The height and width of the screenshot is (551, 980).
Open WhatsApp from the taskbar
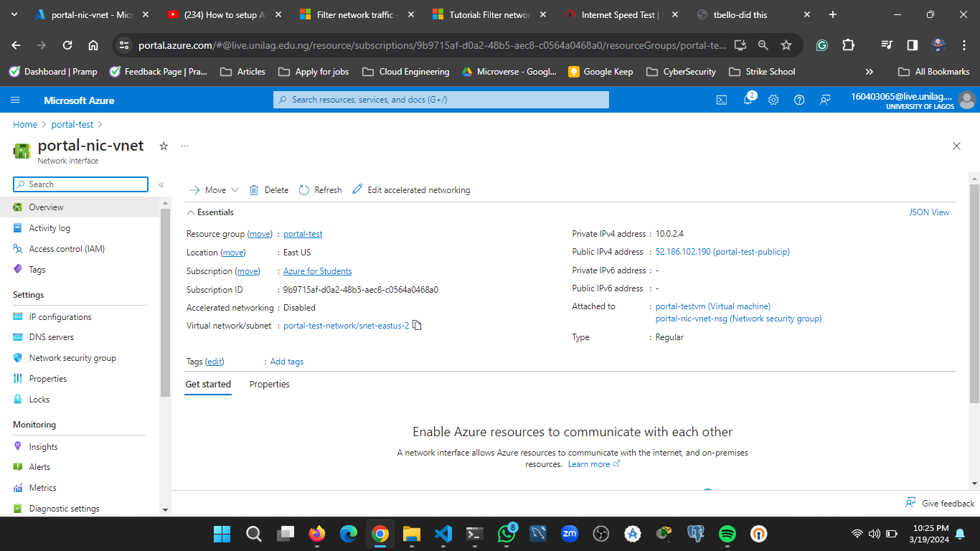tap(507, 534)
